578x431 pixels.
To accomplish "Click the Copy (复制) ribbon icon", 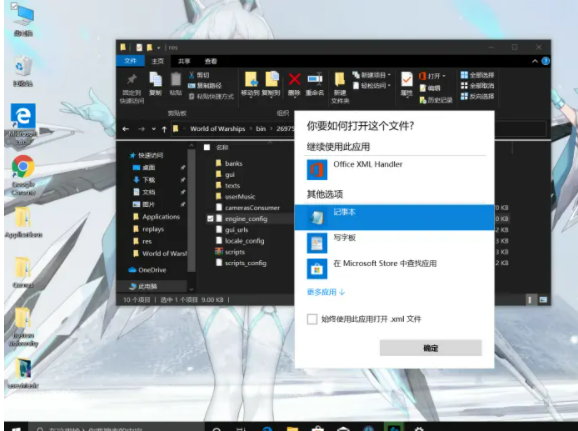I will coord(155,79).
